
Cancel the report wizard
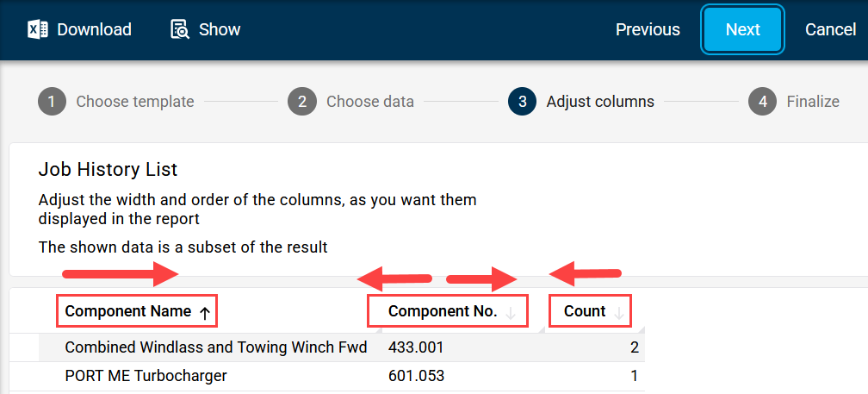point(830,29)
